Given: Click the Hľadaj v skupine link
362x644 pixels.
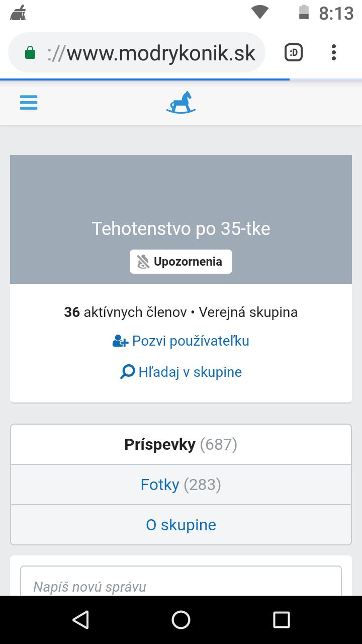Looking at the screenshot, I should (190, 372).
